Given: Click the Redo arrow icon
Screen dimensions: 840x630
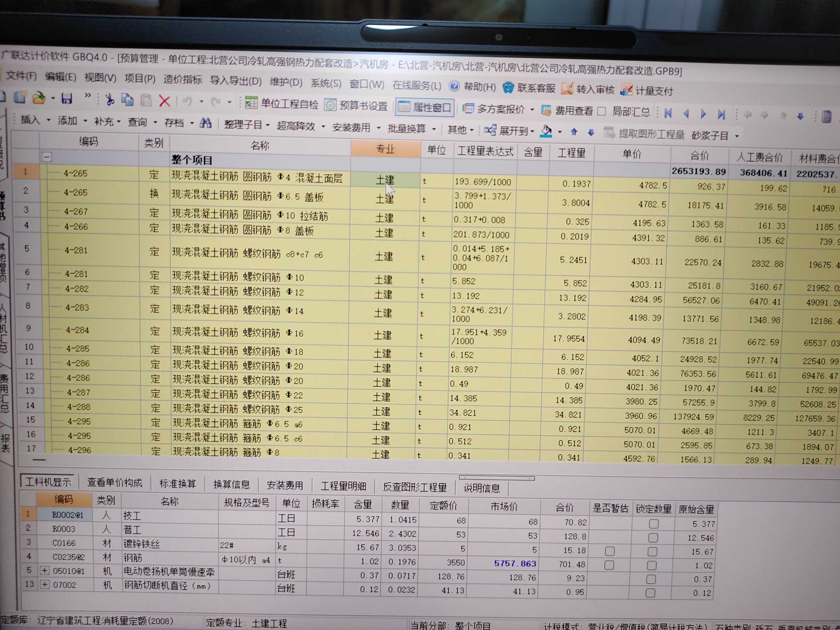Looking at the screenshot, I should (x=216, y=102).
